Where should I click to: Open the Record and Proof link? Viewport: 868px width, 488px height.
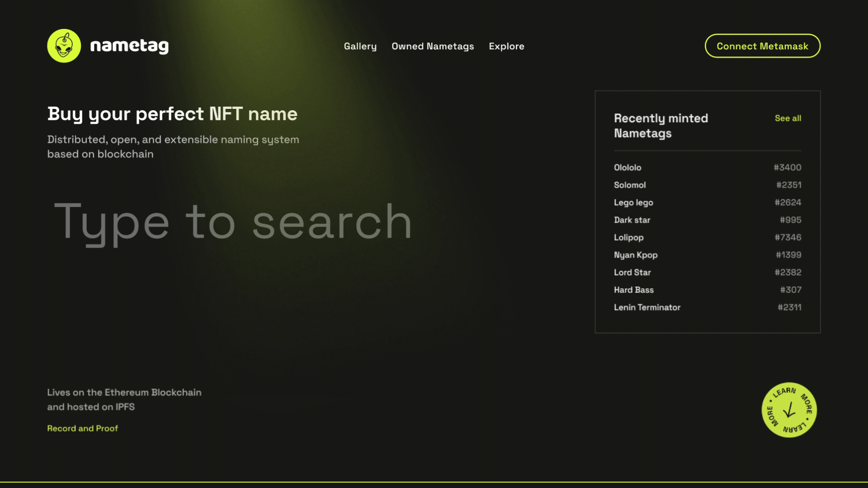coord(82,428)
